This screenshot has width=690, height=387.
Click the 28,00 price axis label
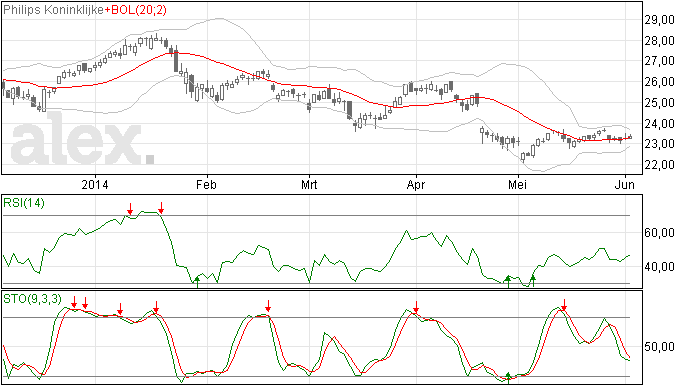(659, 41)
